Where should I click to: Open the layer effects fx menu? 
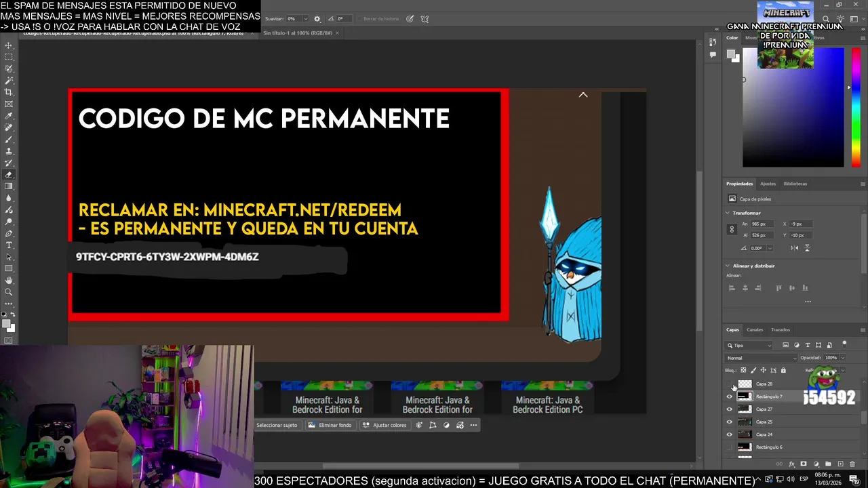(x=791, y=464)
